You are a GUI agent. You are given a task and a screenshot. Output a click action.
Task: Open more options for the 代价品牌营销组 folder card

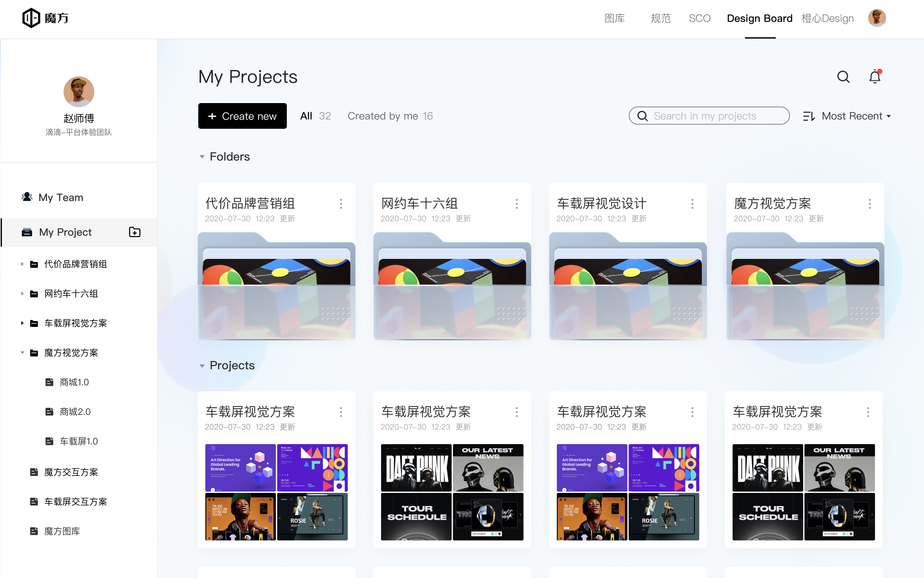pyautogui.click(x=341, y=204)
